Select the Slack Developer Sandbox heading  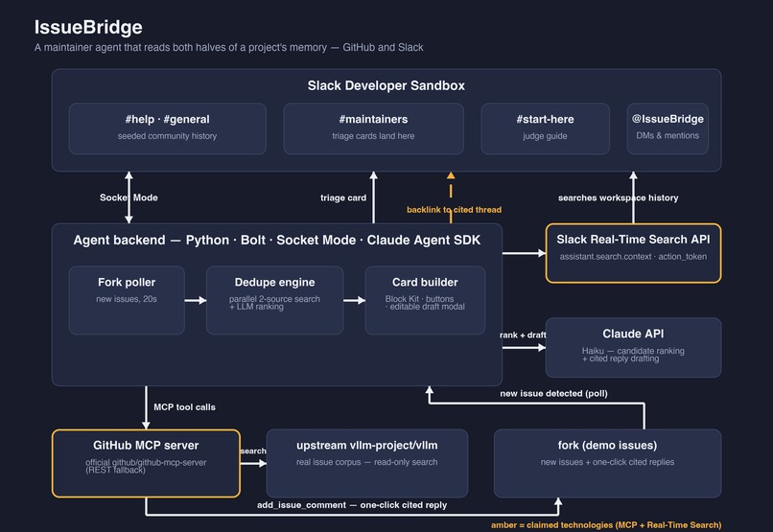click(x=386, y=85)
